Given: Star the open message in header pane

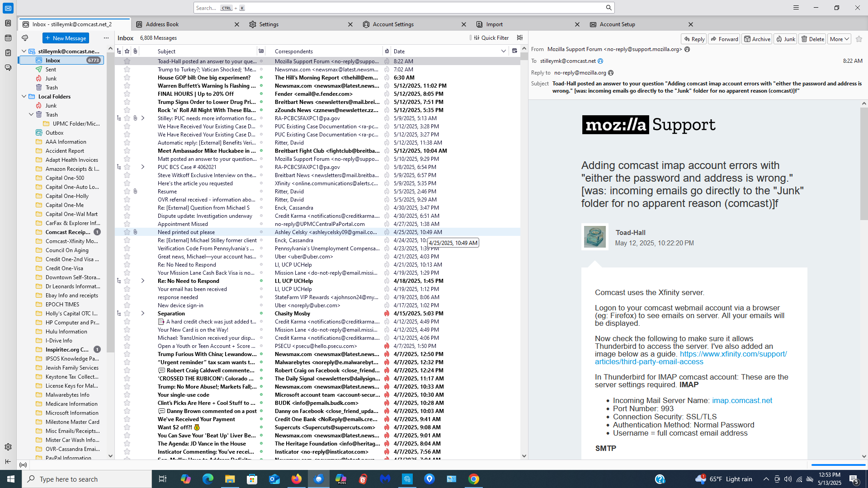Looking at the screenshot, I should click(859, 39).
